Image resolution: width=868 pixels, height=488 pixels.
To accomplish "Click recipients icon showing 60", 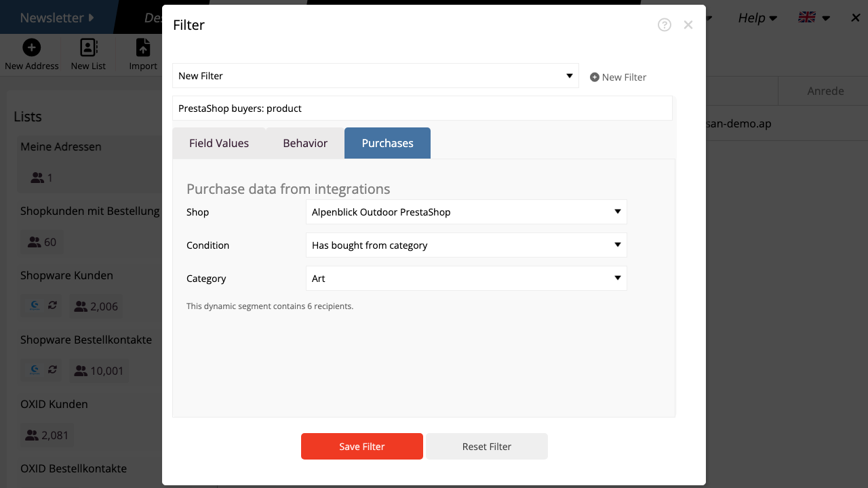I will (34, 242).
